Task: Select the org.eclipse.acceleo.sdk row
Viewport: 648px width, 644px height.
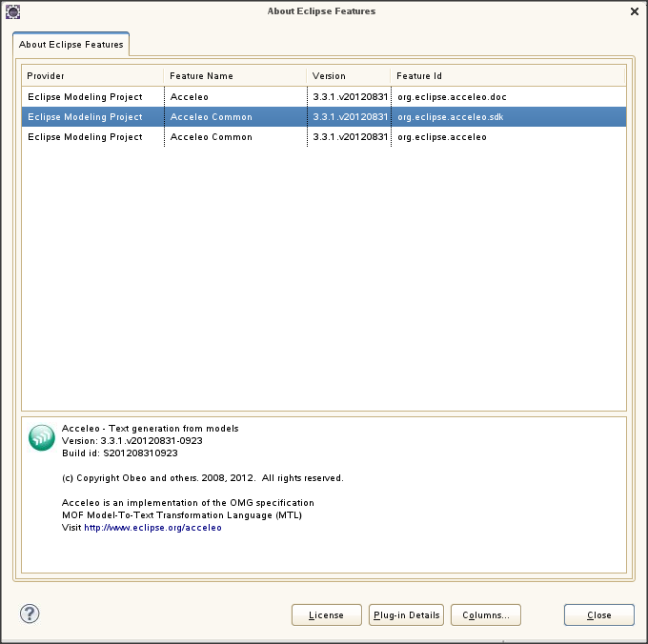Action: [x=324, y=117]
